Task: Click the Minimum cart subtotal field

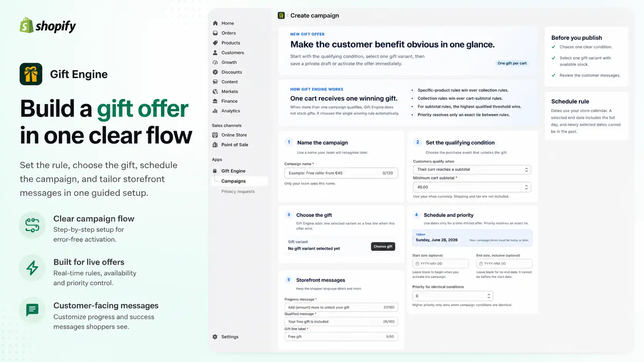Action: [x=472, y=187]
